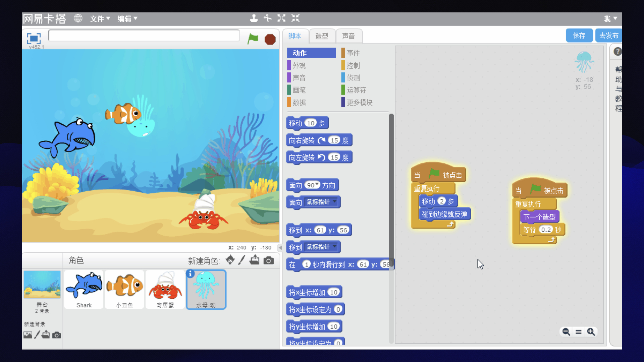Click degrees value in 向左旋转 block
Image resolution: width=644 pixels, height=362 pixels.
click(334, 157)
